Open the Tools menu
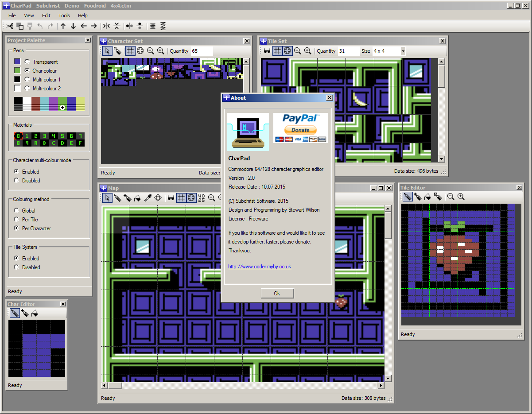The image size is (532, 414). (64, 15)
